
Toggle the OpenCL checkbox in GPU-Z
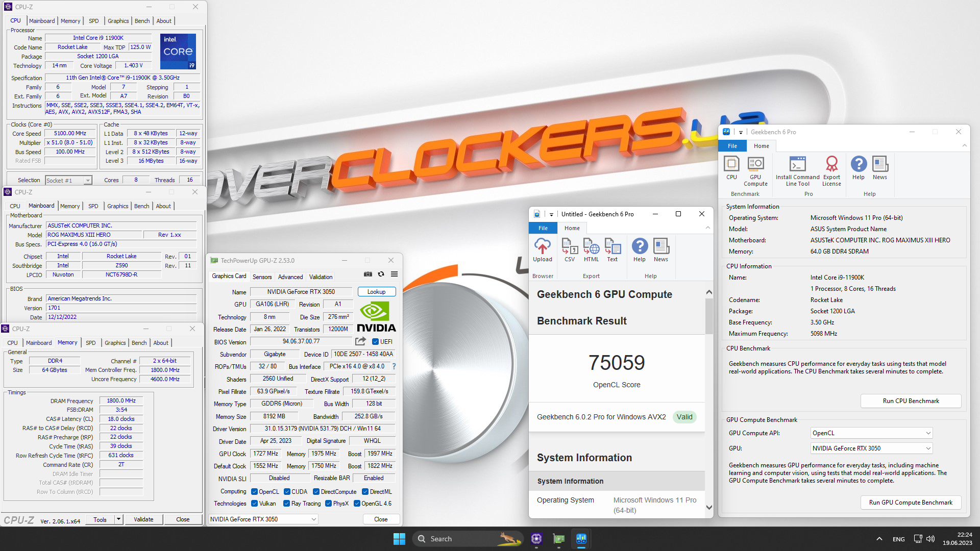(x=254, y=492)
